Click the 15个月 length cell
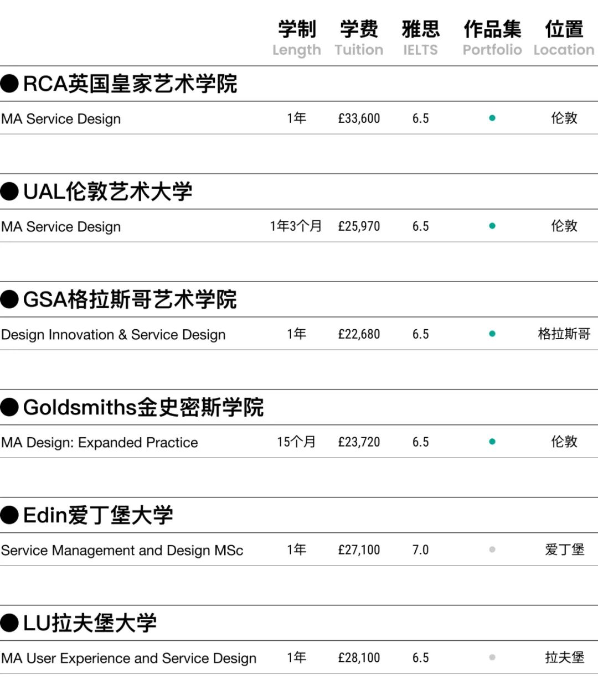Screen dimensions: 598x700 pyautogui.click(x=296, y=442)
